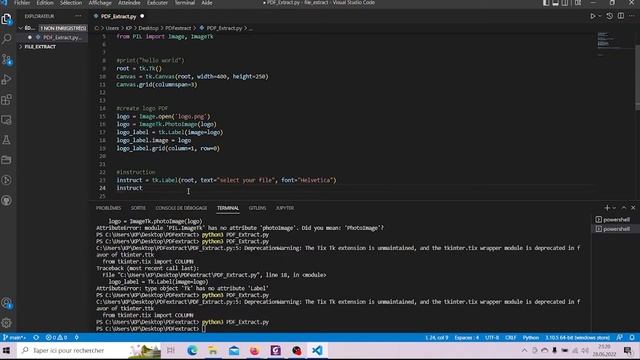Viewport: 640px width, 360px height.
Task: Open the notifications bell in status bar
Action: 632,338
